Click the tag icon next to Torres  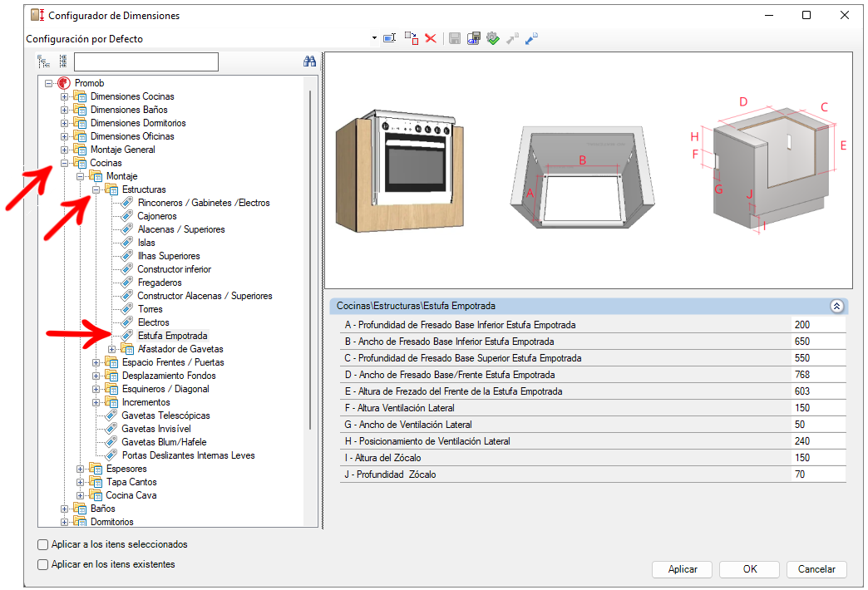(x=127, y=309)
